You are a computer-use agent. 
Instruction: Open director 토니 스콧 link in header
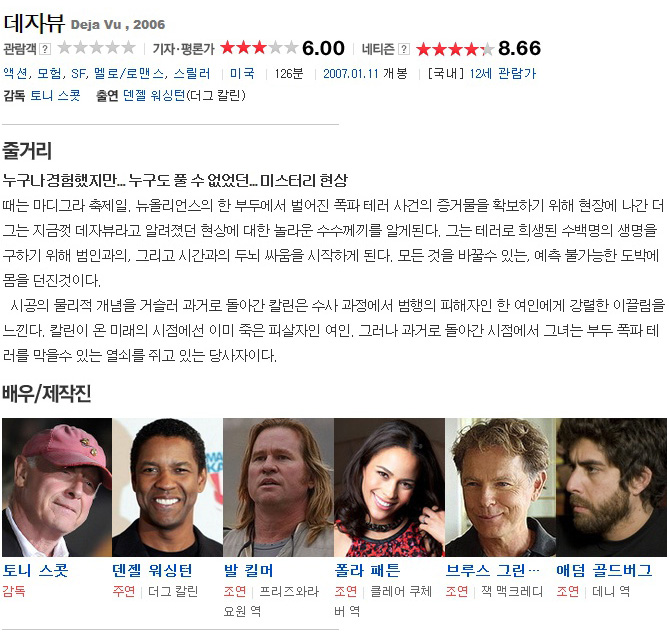55,95
